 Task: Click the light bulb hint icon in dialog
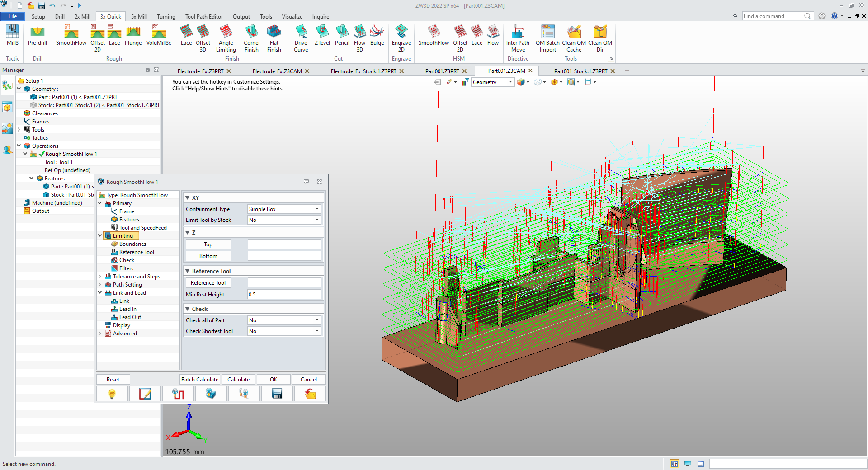coord(112,394)
